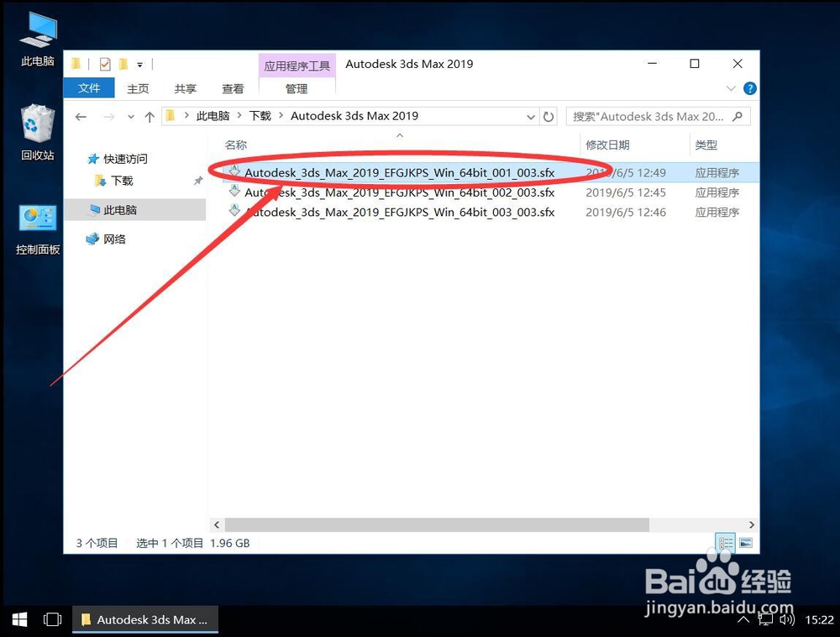
Task: Click the horizontal scrollbar thumb
Action: (x=437, y=524)
